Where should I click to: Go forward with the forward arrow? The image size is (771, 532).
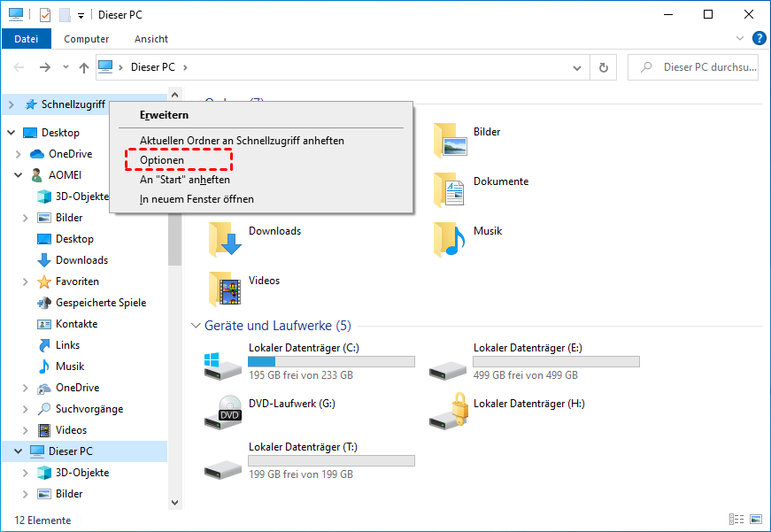45,67
